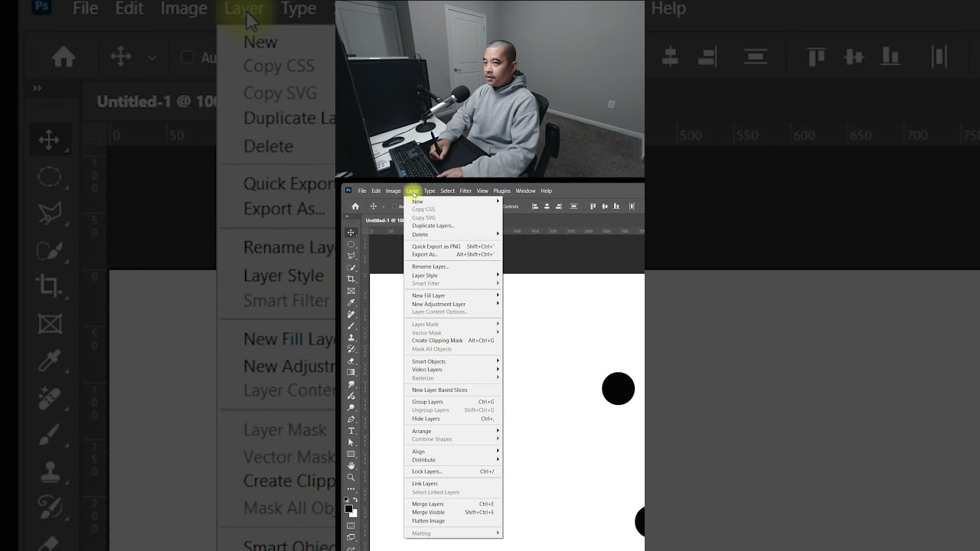Switch to the Untitled-1 document tab
This screenshot has height=551, width=980.
385,220
